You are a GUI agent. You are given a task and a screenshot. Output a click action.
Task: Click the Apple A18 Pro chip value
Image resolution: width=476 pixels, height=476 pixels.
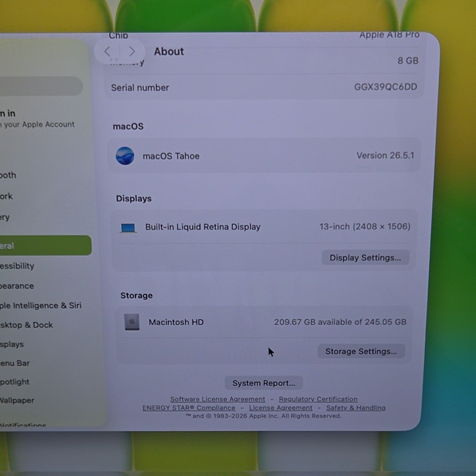click(389, 35)
